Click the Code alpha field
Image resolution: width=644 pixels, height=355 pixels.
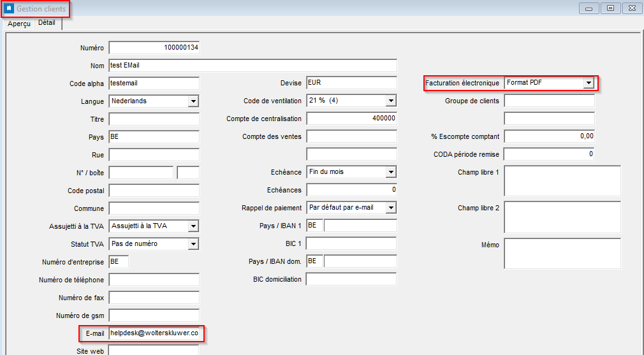click(154, 83)
